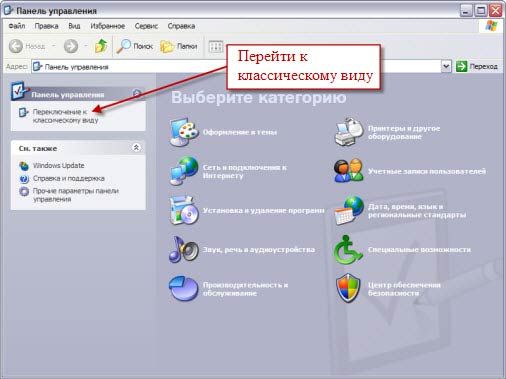506x379 pixels.
Task: Click the help question mark icon
Action: [x=24, y=179]
